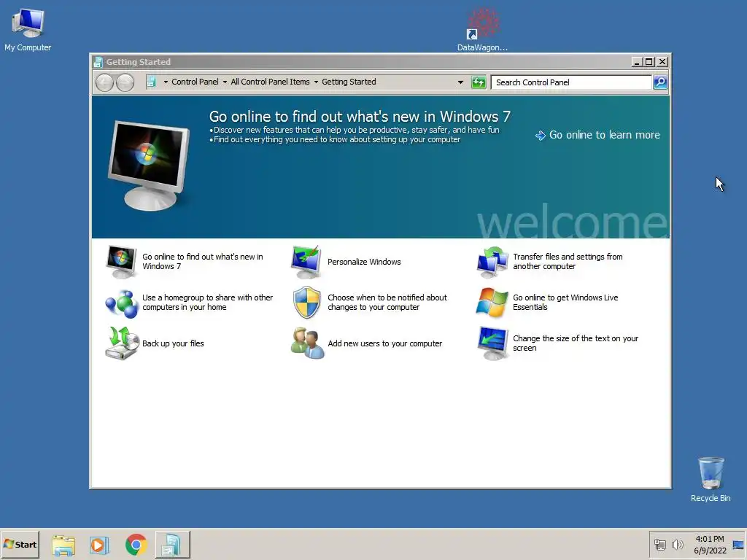Click the Change text size monitor icon
The width and height of the screenshot is (747, 560).
click(x=492, y=343)
